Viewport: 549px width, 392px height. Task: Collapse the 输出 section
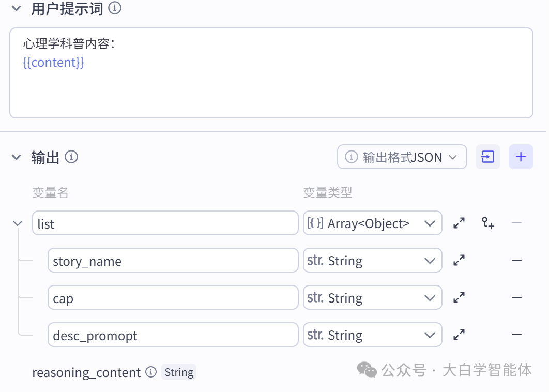coord(16,157)
